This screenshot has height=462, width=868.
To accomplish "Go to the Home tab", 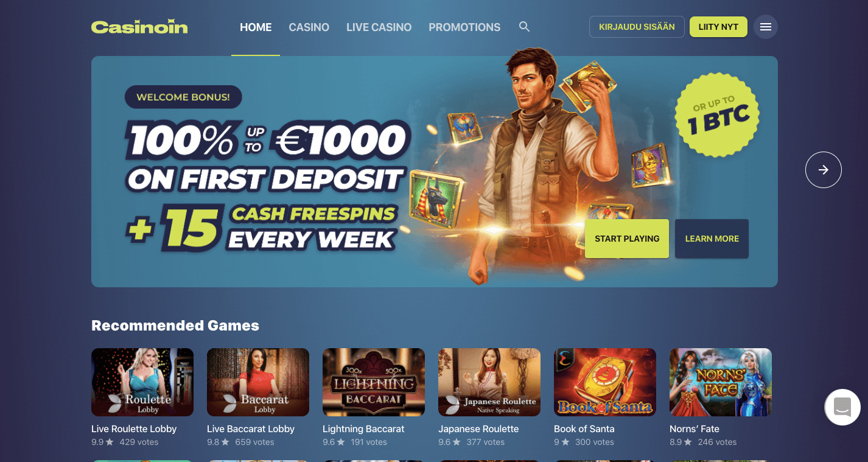I will (x=256, y=27).
